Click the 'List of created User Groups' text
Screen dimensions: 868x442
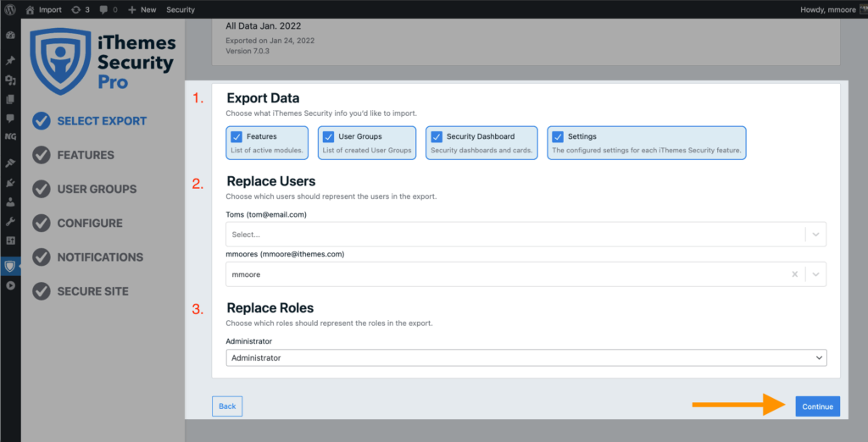367,150
